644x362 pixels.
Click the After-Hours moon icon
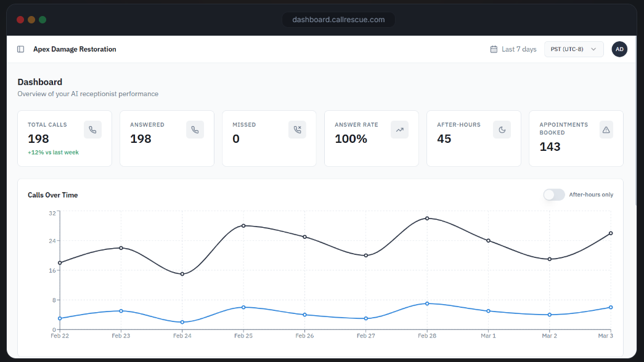(502, 130)
